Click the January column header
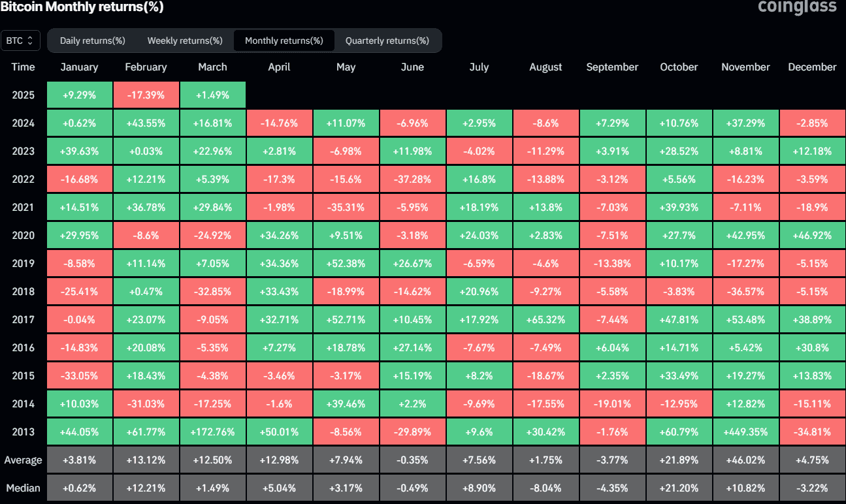This screenshot has width=846, height=504. [79, 67]
